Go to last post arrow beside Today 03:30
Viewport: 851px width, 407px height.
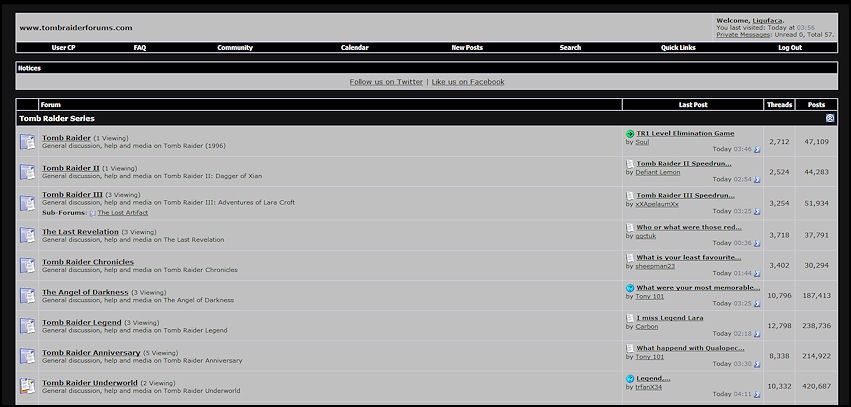(757, 364)
